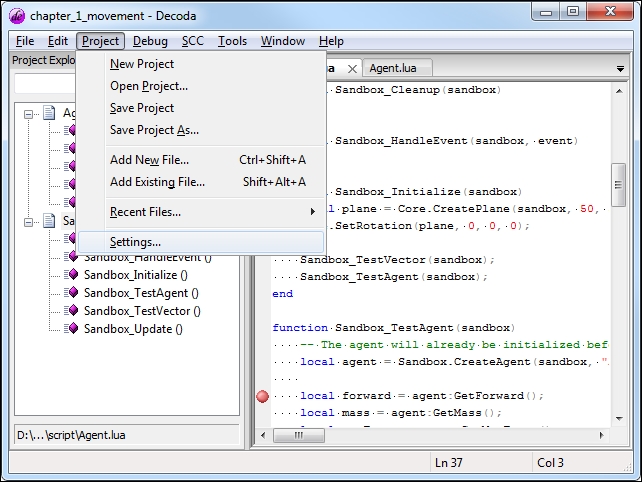
Task: Click the Sandbox_TestVector function icon
Action: tap(71, 311)
